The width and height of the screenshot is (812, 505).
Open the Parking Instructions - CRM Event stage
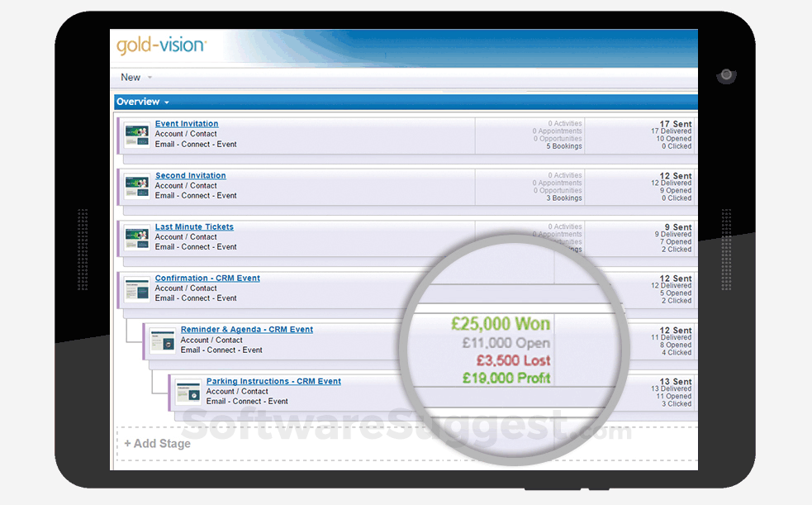coord(273,381)
